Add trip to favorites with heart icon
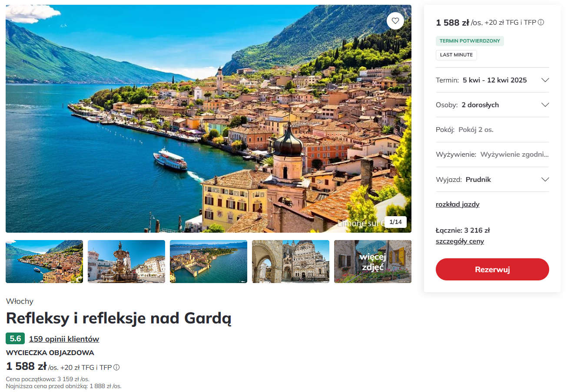This screenshot has width=567, height=392. pyautogui.click(x=395, y=20)
